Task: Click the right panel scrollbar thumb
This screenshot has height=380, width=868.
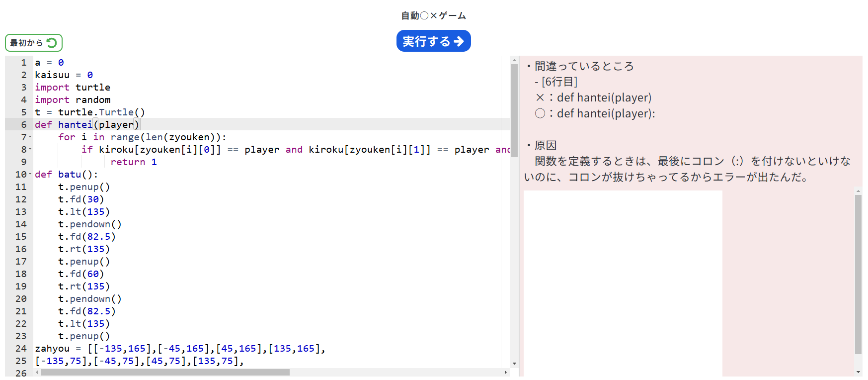Action: [858, 275]
